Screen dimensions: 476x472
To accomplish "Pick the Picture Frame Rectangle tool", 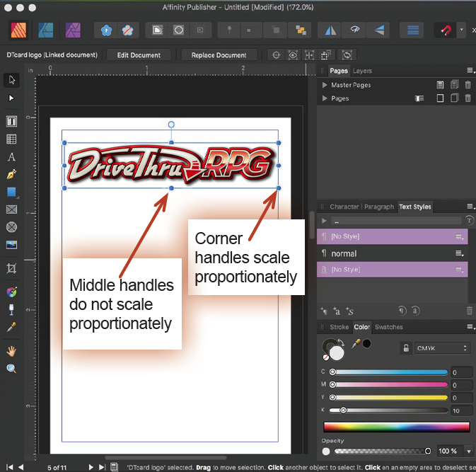I will pyautogui.click(x=11, y=209).
